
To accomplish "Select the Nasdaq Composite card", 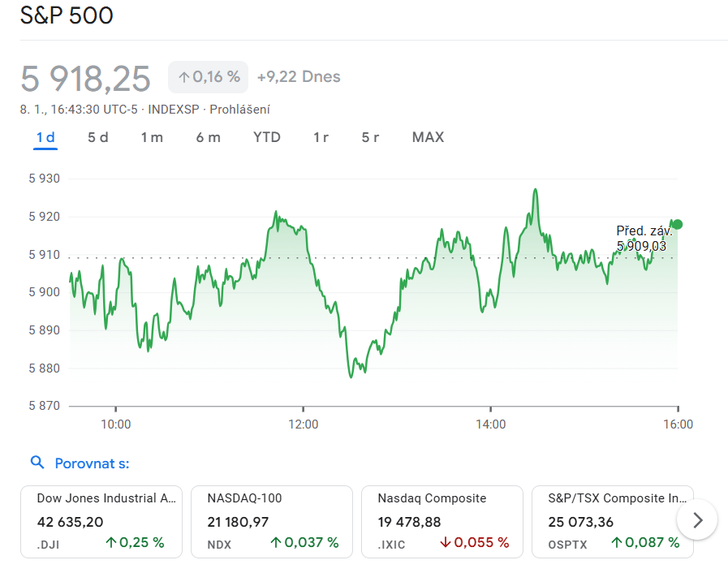I will (x=442, y=521).
